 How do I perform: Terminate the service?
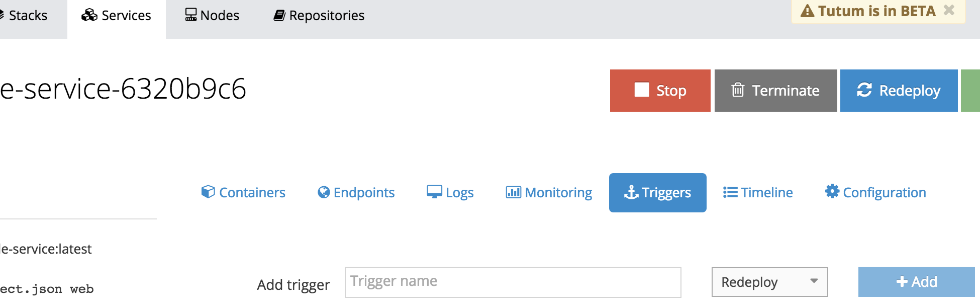[x=775, y=91]
